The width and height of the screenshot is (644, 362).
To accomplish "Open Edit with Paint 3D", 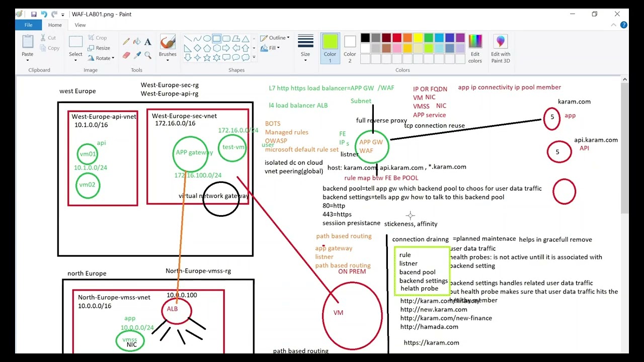I will coord(501,49).
